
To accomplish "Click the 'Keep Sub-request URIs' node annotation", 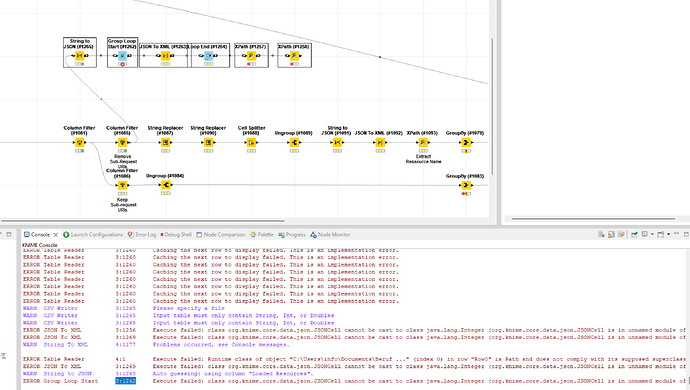I will point(123,205).
